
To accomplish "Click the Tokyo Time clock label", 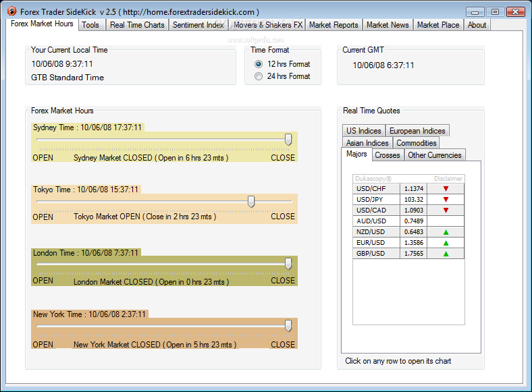I will click(x=86, y=190).
